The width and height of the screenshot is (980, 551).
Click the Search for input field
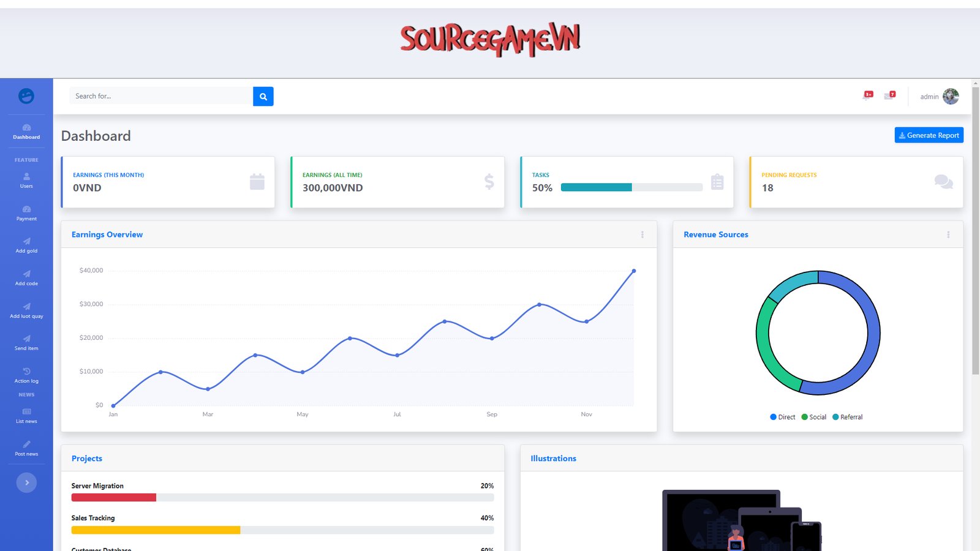click(160, 96)
